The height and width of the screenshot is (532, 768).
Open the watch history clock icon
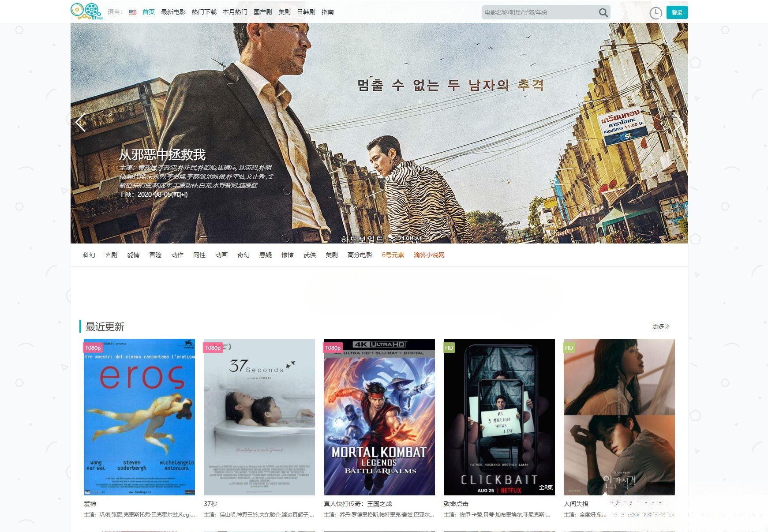(x=656, y=13)
